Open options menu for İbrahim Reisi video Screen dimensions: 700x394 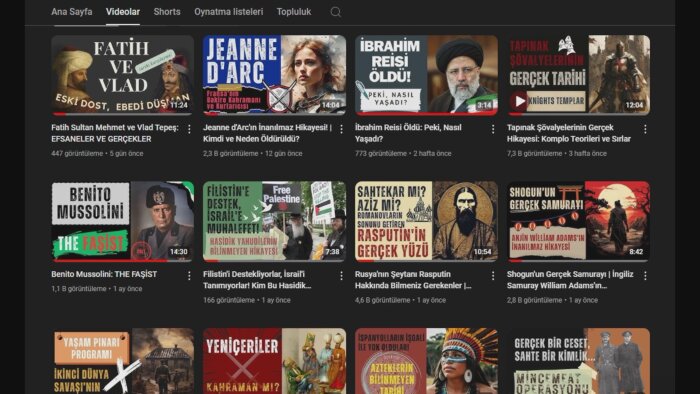click(x=493, y=129)
